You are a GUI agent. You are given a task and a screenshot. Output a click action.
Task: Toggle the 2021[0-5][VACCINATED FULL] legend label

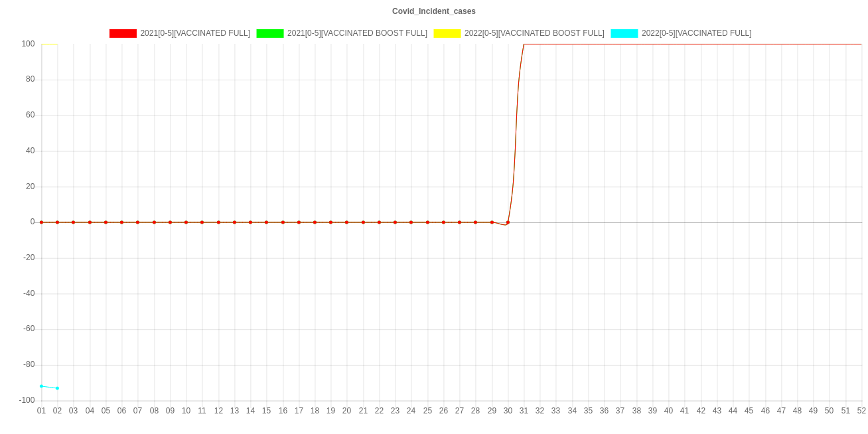tap(195, 33)
